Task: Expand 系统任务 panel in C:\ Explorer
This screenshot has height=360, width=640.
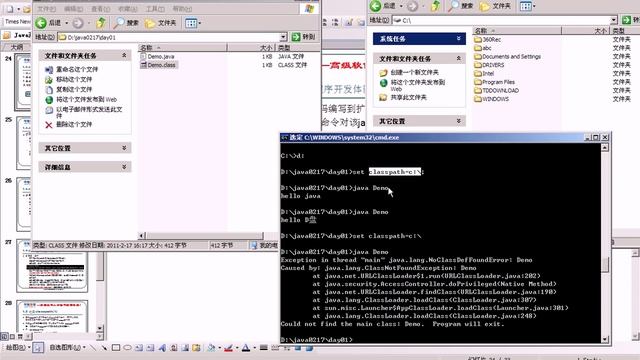Action: click(458, 38)
